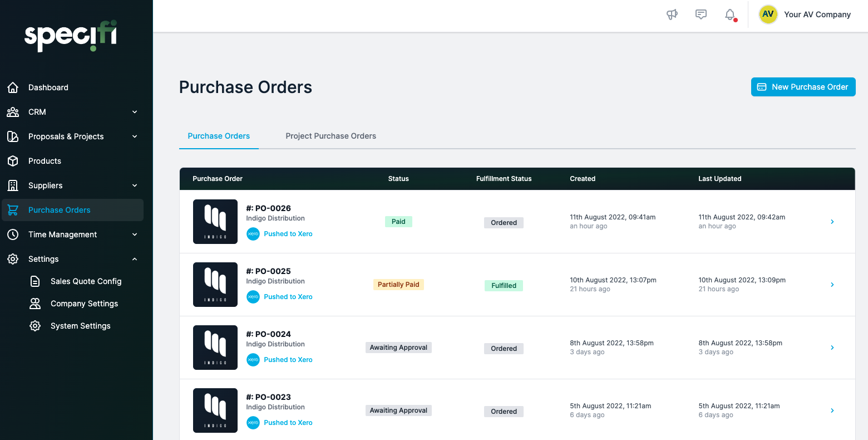Click the Fulfillment Status column header
The image size is (868, 440).
click(504, 179)
